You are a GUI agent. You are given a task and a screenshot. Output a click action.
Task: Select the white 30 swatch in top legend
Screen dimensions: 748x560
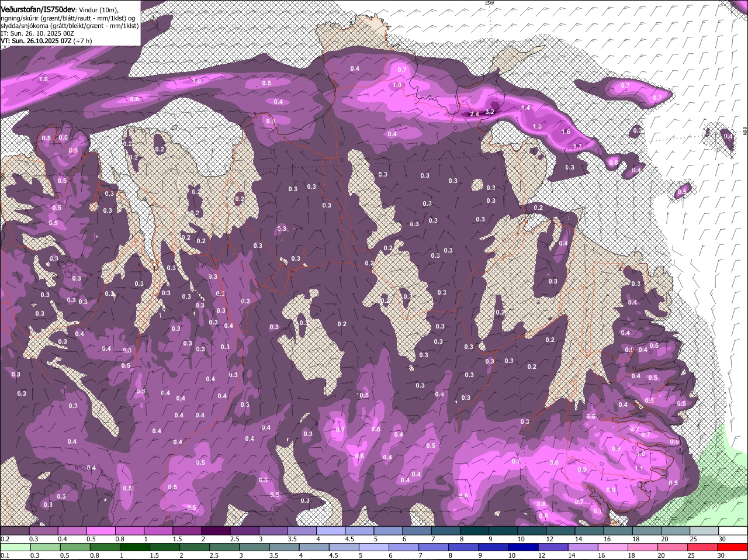click(733, 531)
